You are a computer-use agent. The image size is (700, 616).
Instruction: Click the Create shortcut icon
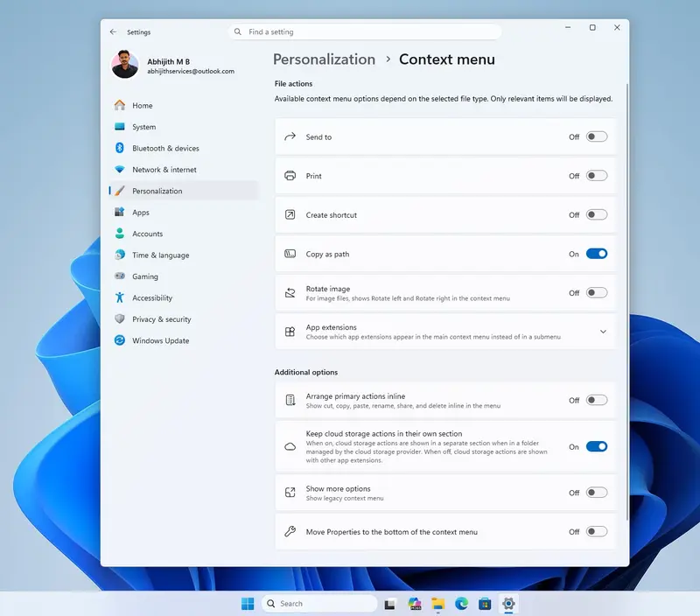(290, 214)
